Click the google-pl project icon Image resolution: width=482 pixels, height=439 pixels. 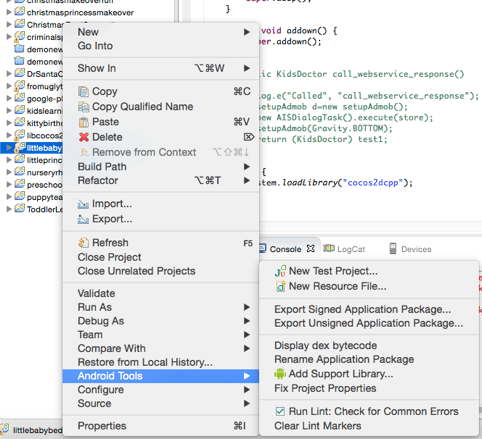[x=20, y=98]
